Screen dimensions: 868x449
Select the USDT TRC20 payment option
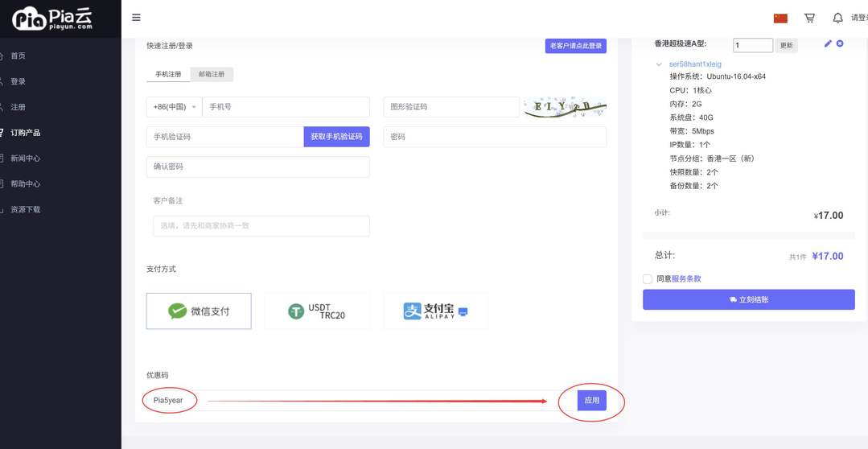[x=317, y=311]
